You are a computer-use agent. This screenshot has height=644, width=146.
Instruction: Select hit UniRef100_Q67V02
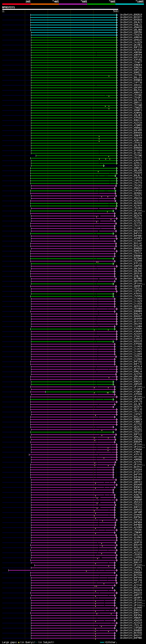pyautogui.click(x=131, y=369)
